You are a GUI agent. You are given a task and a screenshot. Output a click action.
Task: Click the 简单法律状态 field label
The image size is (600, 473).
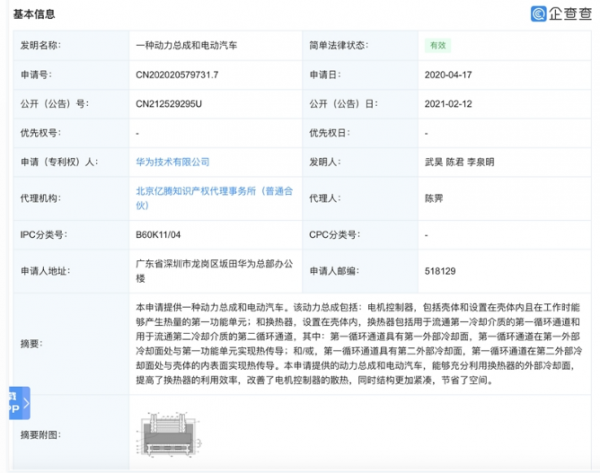coord(339,45)
